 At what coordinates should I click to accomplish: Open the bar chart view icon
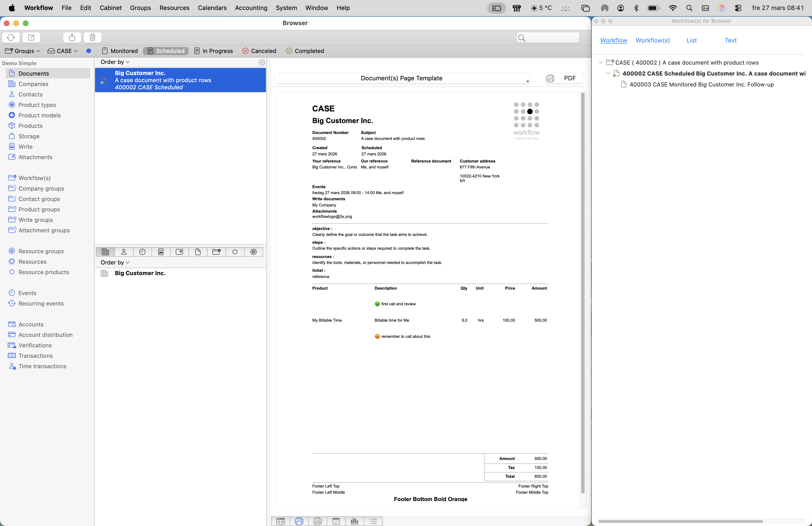pyautogui.click(x=354, y=521)
